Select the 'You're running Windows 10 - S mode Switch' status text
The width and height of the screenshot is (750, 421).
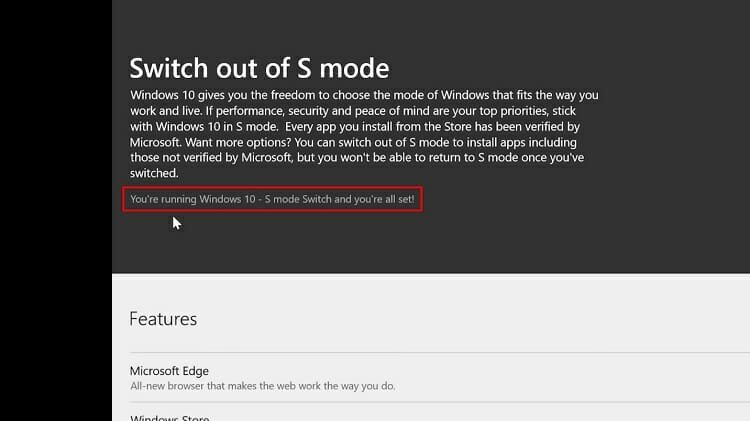click(x=272, y=199)
